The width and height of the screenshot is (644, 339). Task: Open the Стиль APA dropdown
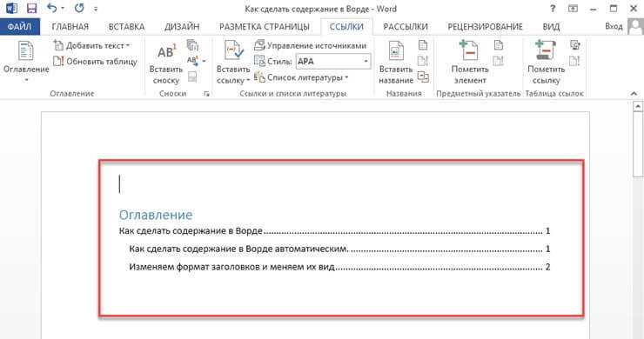(x=333, y=62)
